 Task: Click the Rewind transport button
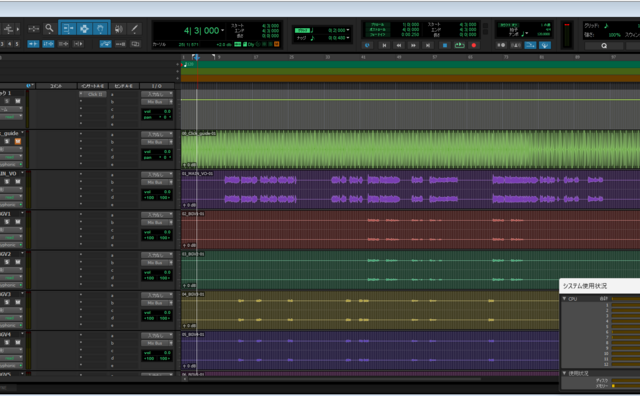[399, 45]
